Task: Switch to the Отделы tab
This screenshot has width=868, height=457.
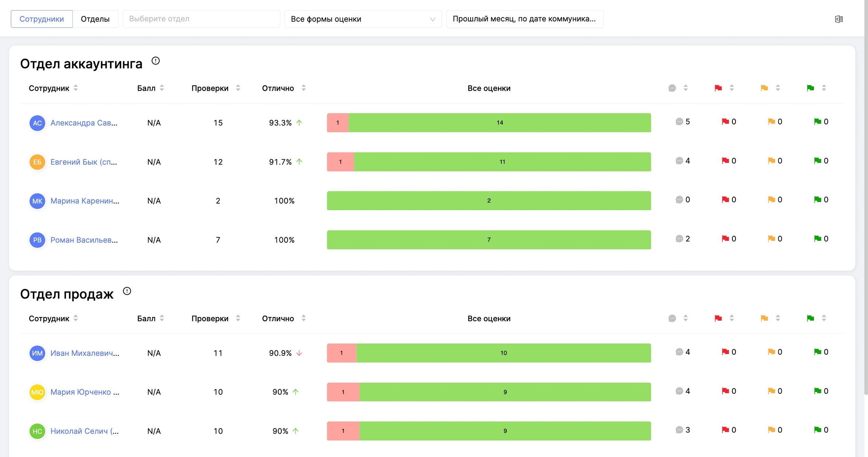Action: (95, 19)
